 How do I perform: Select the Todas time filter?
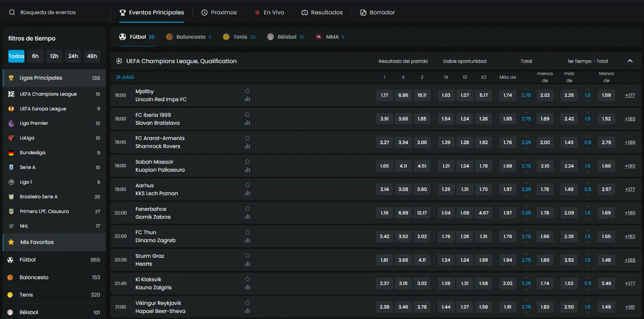click(x=16, y=56)
